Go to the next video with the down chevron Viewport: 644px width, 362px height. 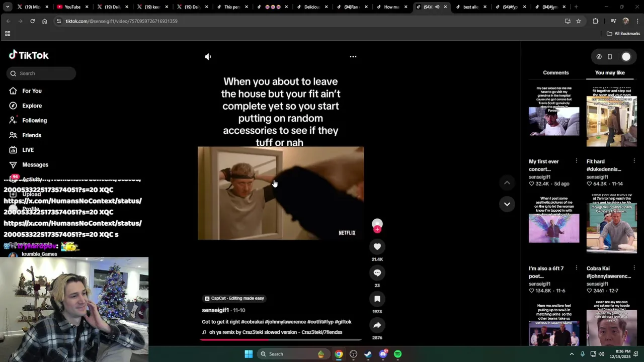pos(507,204)
